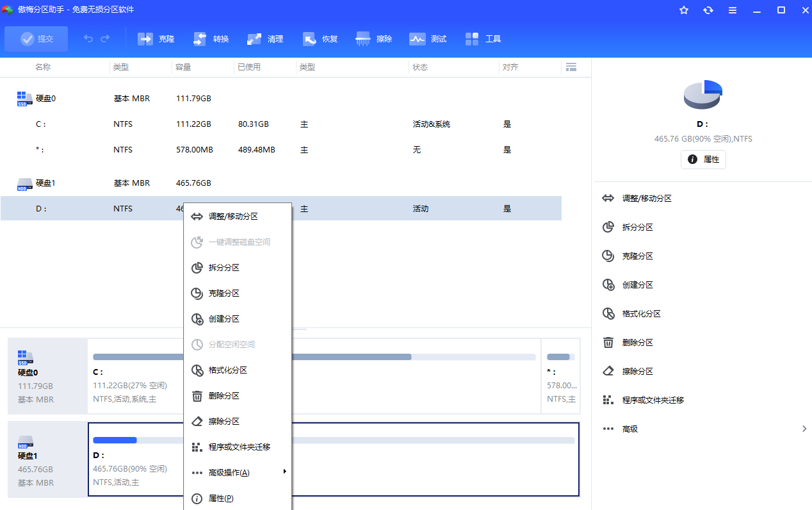Open the 工具 (Tools) toolbar menu

coord(483,39)
